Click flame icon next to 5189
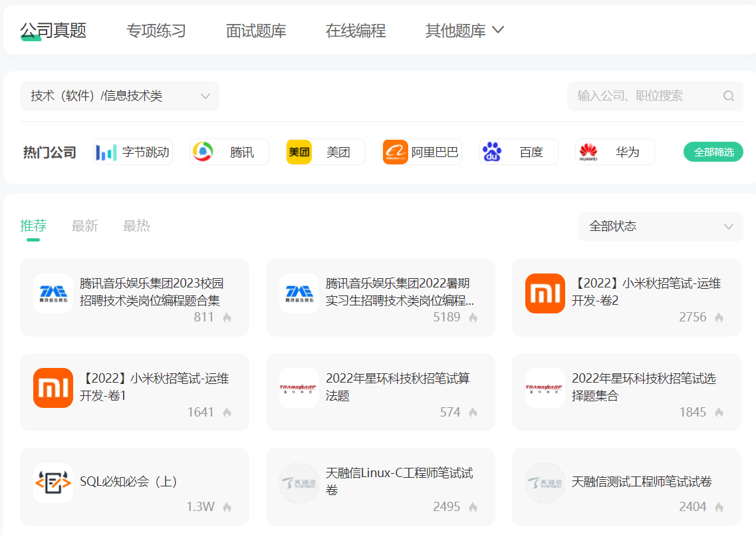 (473, 317)
